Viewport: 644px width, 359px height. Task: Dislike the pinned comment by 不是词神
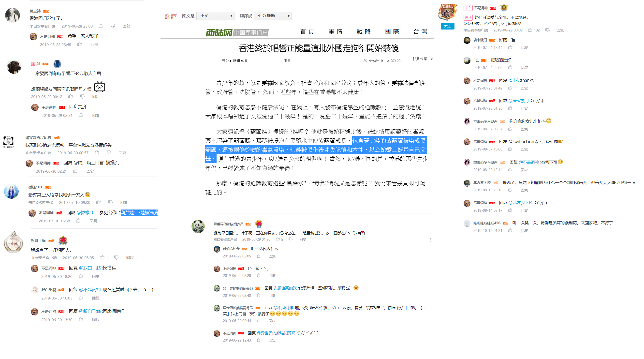tap(547, 30)
